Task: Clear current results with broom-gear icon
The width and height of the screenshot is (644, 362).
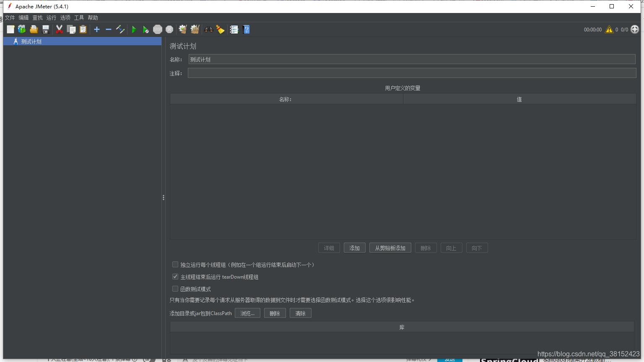Action: pos(183,29)
